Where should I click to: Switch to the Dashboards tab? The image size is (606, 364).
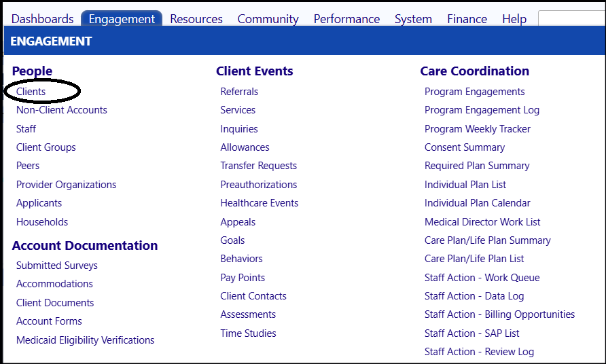coord(43,19)
